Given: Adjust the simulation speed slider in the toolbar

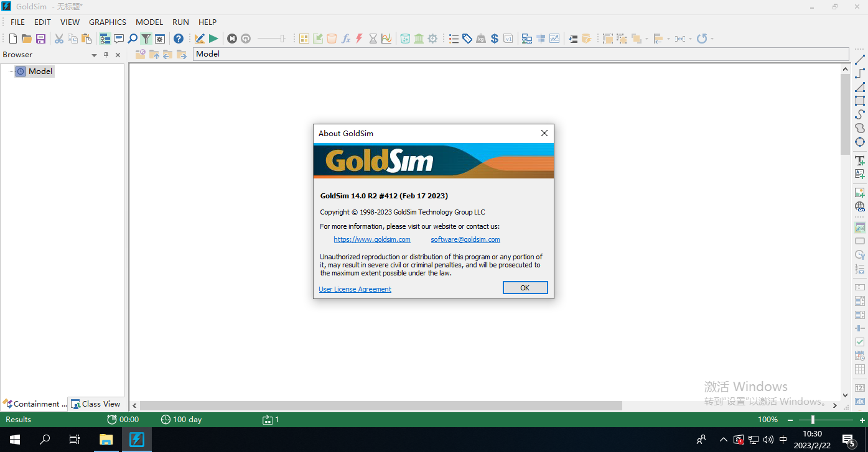Looking at the screenshot, I should (x=272, y=39).
